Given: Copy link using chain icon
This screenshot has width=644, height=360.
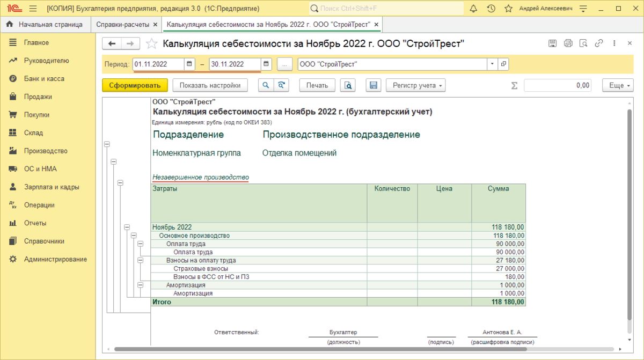Looking at the screenshot, I should (x=599, y=44).
